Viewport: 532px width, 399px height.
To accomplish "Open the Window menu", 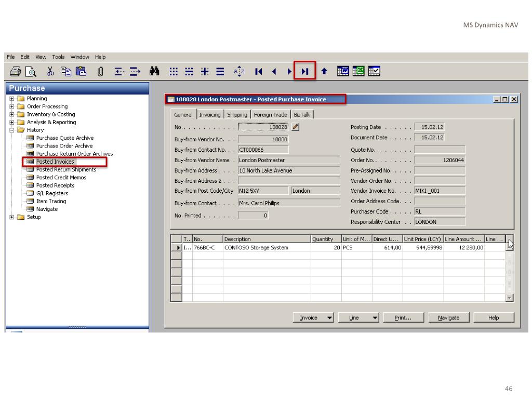I will tap(79, 57).
